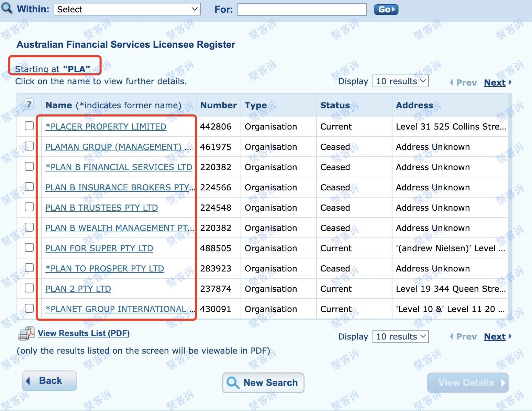Click licence number 442806

point(216,126)
